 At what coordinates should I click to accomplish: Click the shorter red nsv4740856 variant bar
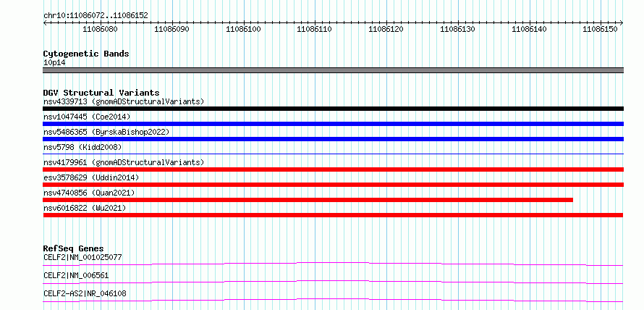[x=308, y=200]
